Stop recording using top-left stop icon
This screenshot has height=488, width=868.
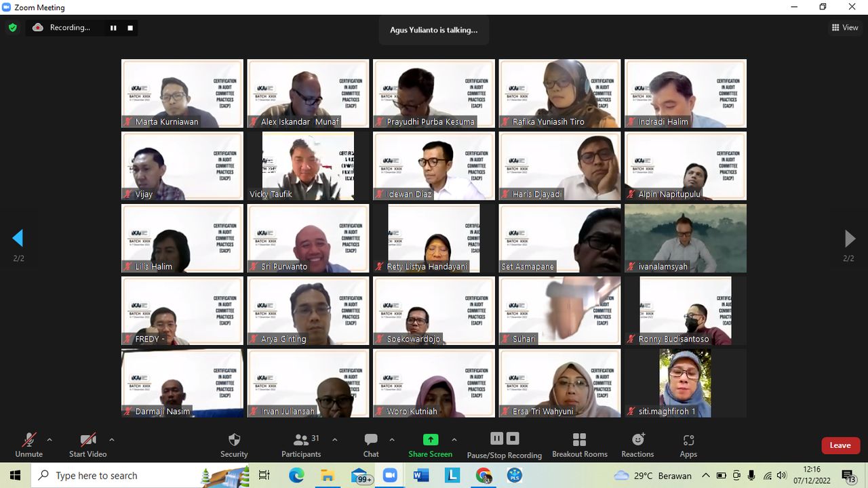pyautogui.click(x=130, y=28)
